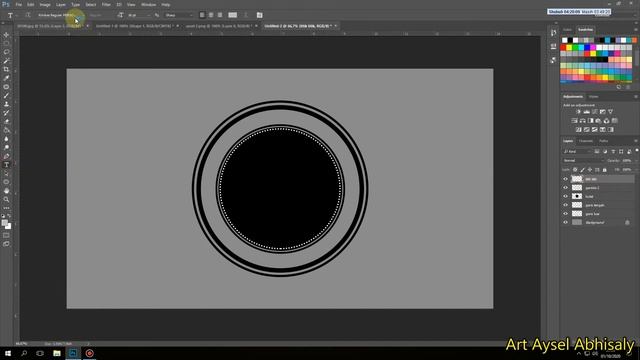
Task: Open the Kind layer filter dropdown
Action: click(x=577, y=151)
